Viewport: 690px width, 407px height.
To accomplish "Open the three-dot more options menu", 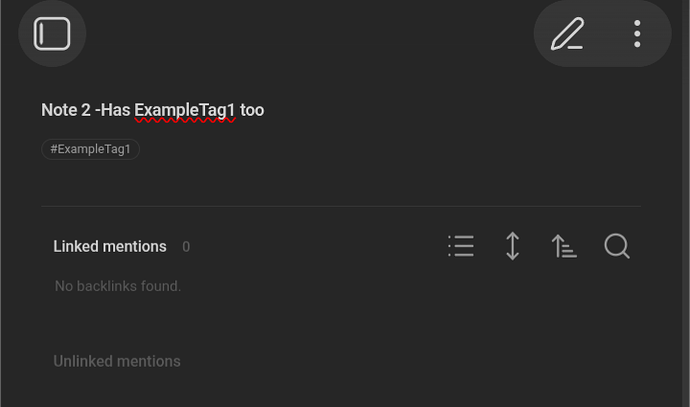I will tap(637, 34).
